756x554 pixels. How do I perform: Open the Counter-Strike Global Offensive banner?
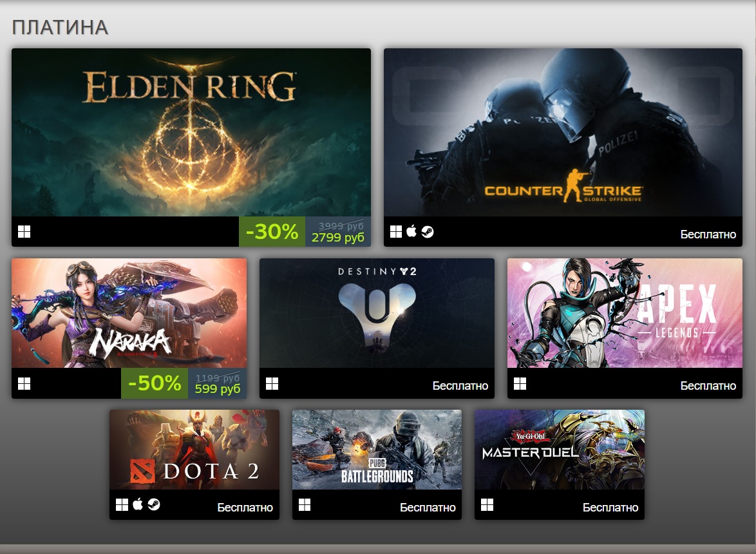click(563, 133)
